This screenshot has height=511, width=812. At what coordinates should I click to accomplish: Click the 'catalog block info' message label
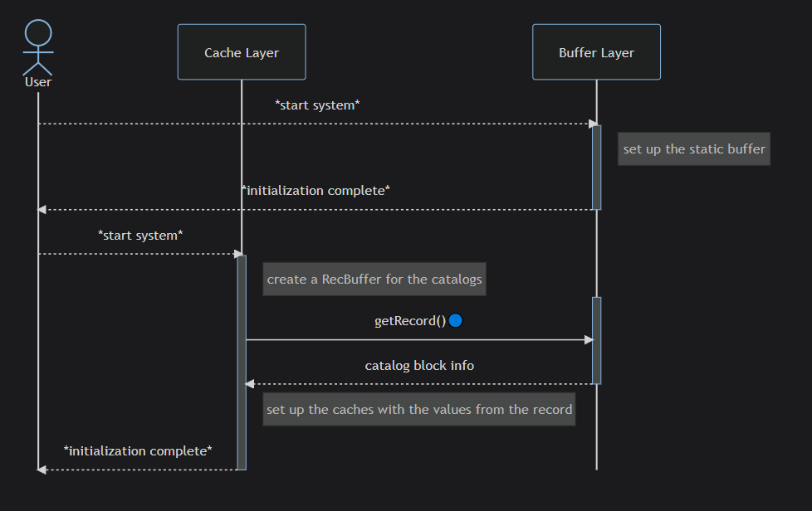click(x=419, y=366)
